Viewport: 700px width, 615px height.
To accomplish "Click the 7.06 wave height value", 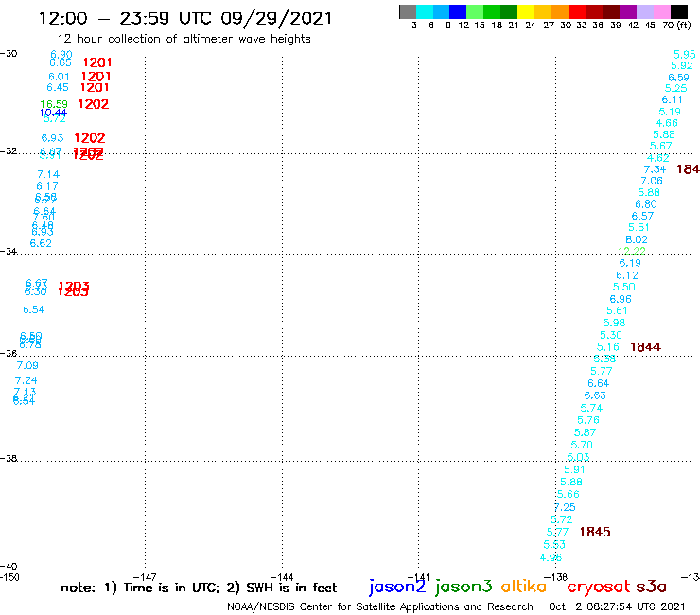I will 652,181.
